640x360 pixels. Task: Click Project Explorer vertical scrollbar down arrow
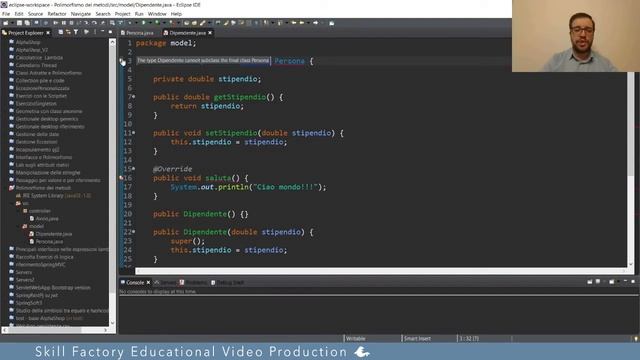(x=113, y=322)
